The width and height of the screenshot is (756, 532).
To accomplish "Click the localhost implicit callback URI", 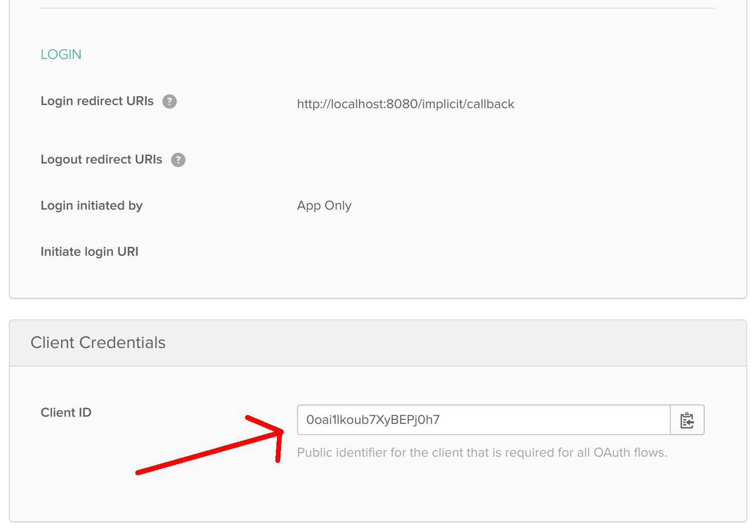I will 405,104.
